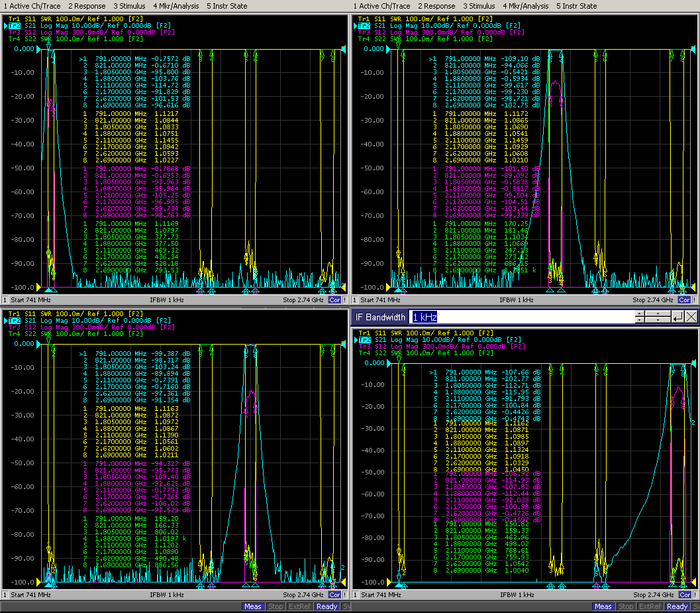Click the Cor indicator in bottom-left window

click(x=334, y=595)
